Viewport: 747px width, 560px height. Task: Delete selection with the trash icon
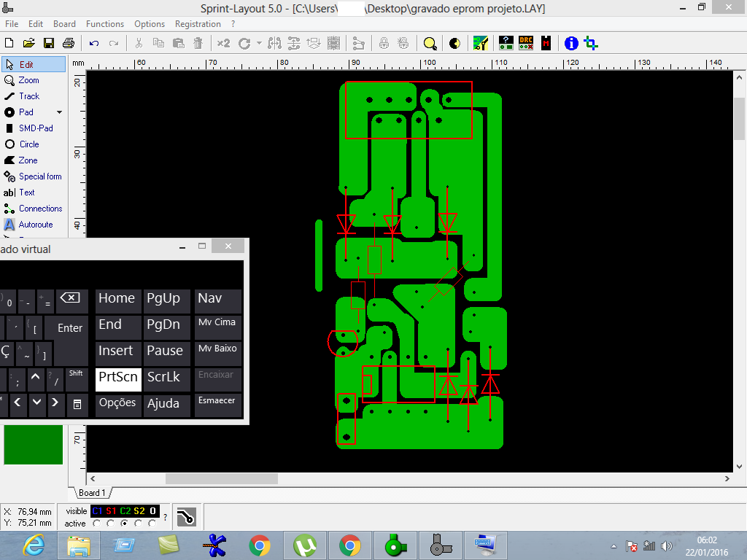(198, 43)
